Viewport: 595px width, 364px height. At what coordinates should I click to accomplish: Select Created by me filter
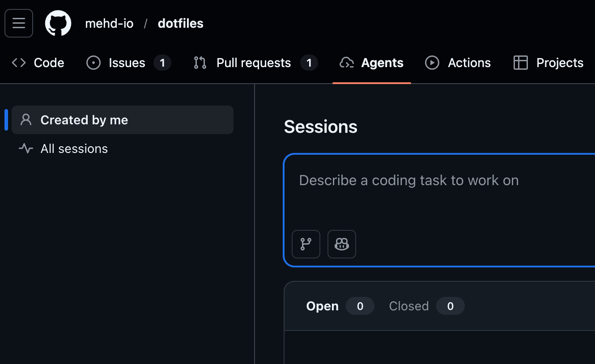123,120
